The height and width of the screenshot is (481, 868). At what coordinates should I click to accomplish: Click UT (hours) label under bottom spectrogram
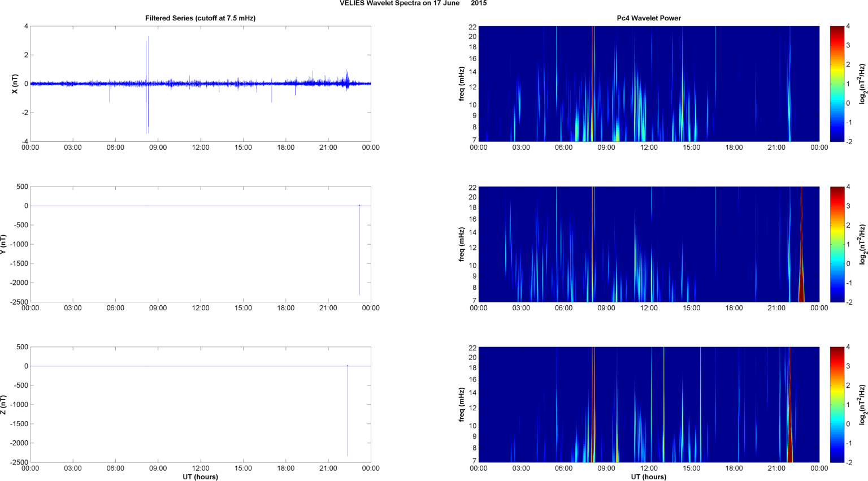(648, 476)
